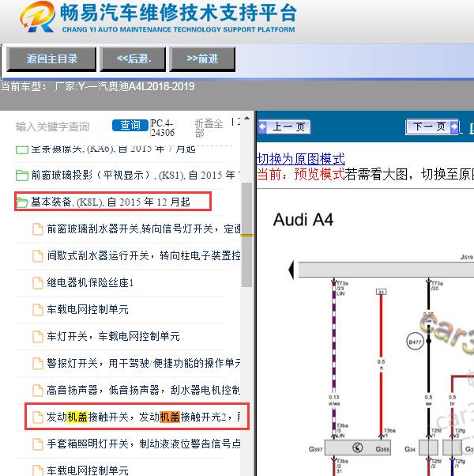This screenshot has height=476, width=474.
Task: Click the G397 component box in diagram
Action: pos(358,448)
